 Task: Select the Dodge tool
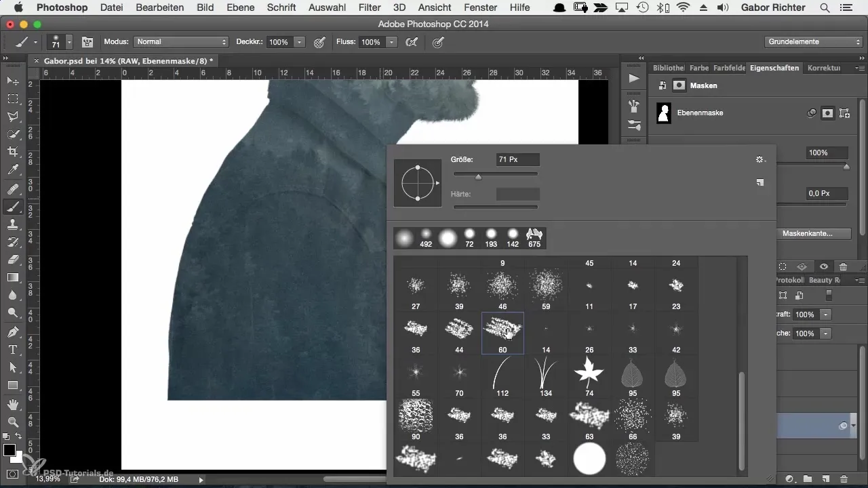click(13, 312)
